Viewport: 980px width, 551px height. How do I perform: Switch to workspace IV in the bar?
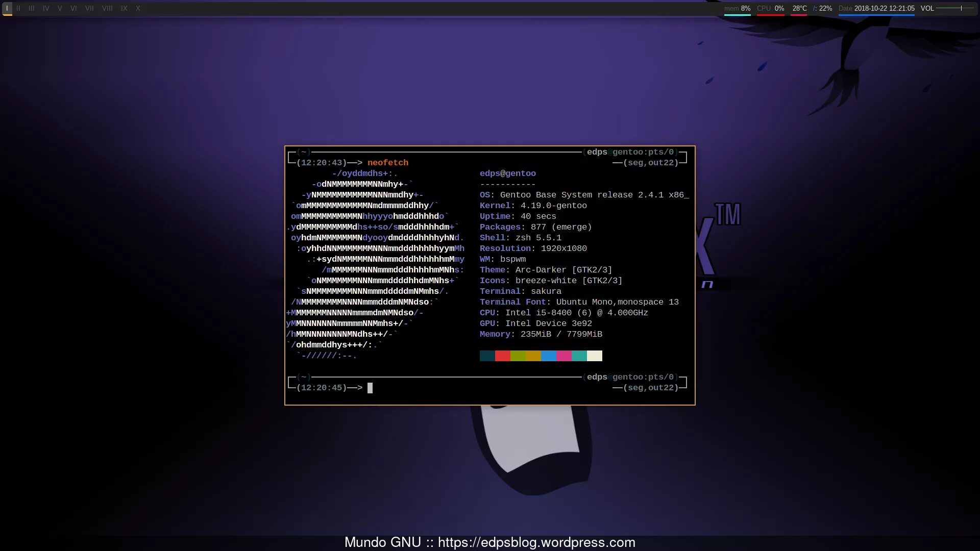[x=46, y=9]
